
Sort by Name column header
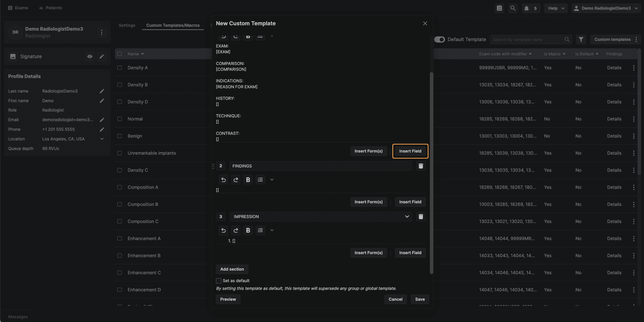(x=136, y=54)
